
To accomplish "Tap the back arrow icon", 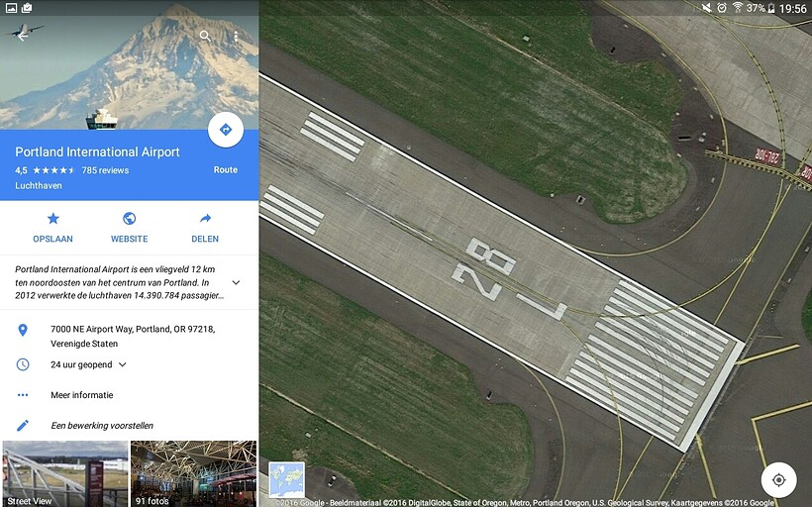I will click(x=22, y=36).
